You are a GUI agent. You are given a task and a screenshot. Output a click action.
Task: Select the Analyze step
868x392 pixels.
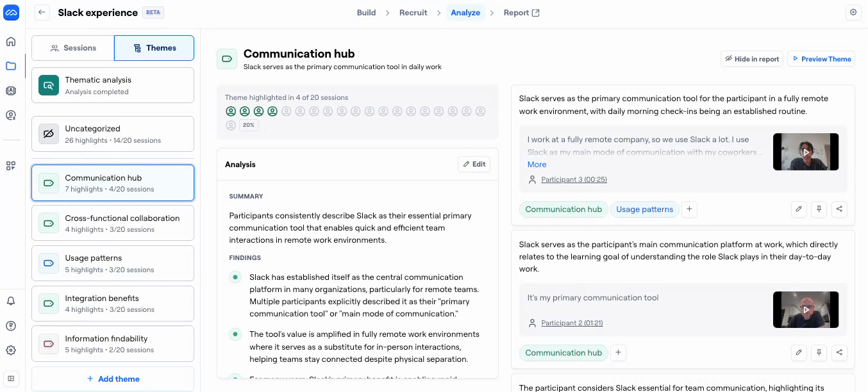(465, 12)
